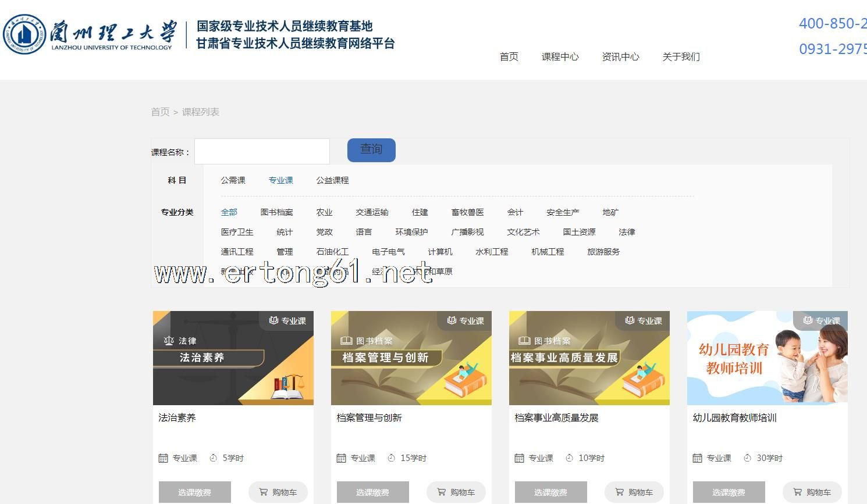Click the cart icon for 档案事业高质量发展
Screen dimensions: 867x504
pyautogui.click(x=619, y=492)
